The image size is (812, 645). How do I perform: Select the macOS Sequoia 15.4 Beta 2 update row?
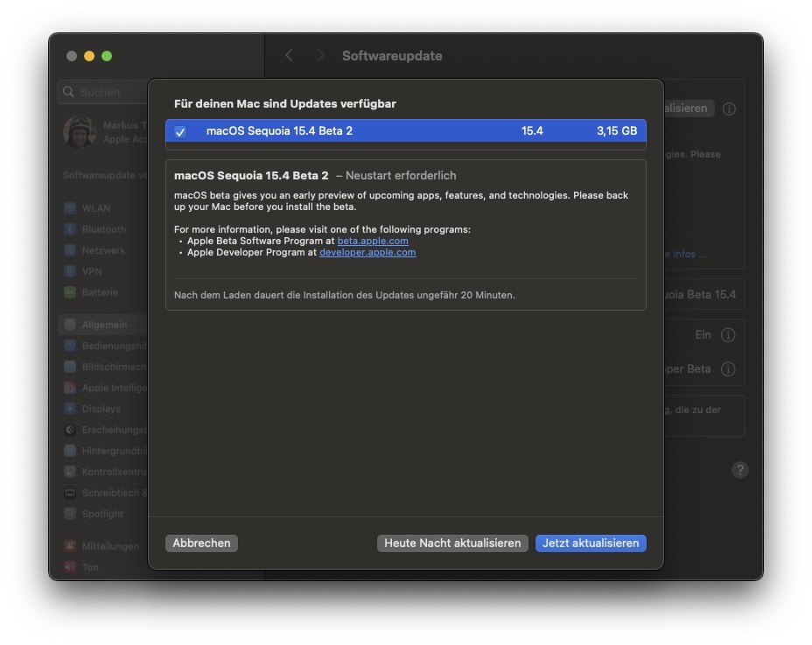coord(405,130)
